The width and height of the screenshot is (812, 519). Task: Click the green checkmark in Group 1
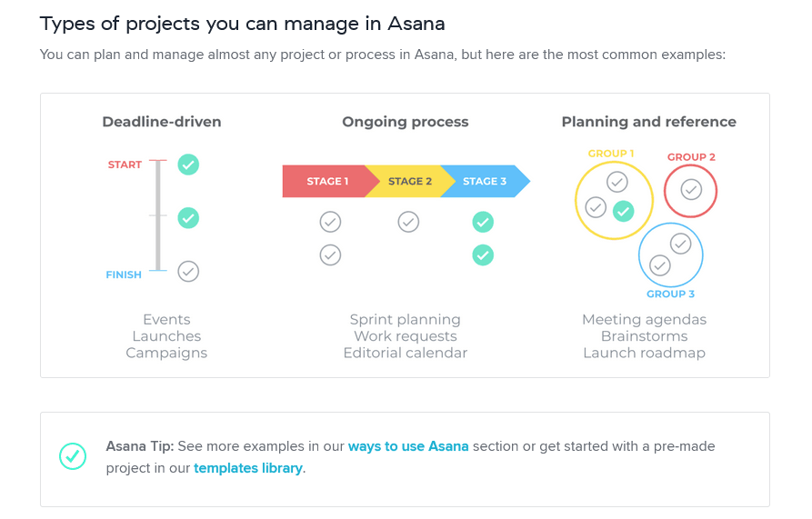pos(623,212)
